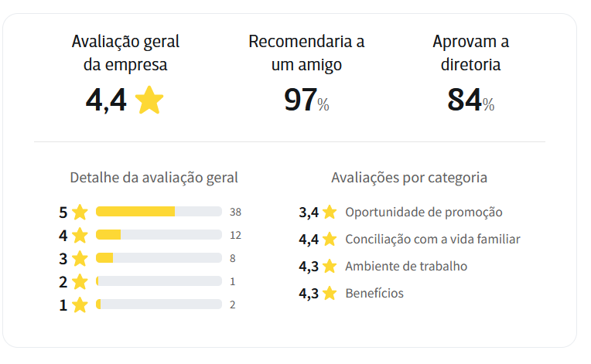Select the 4-star progress bar showing 12
Viewport: 591px width, 364px height.
(159, 235)
